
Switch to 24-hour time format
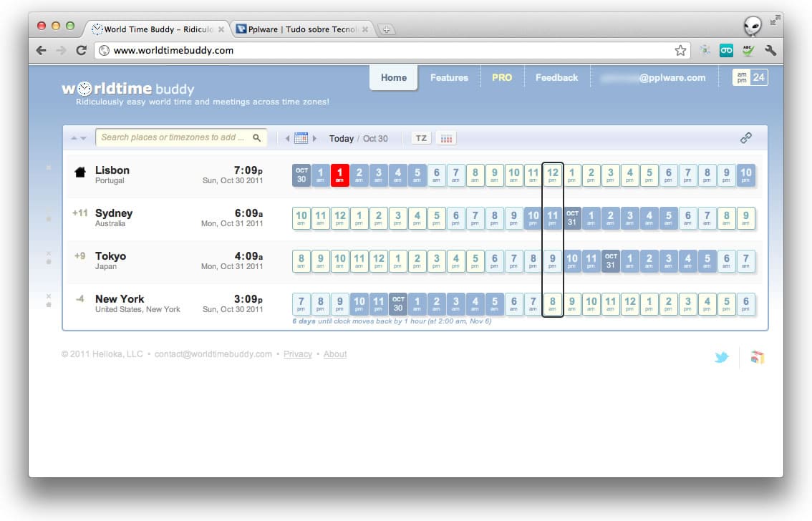tap(759, 77)
